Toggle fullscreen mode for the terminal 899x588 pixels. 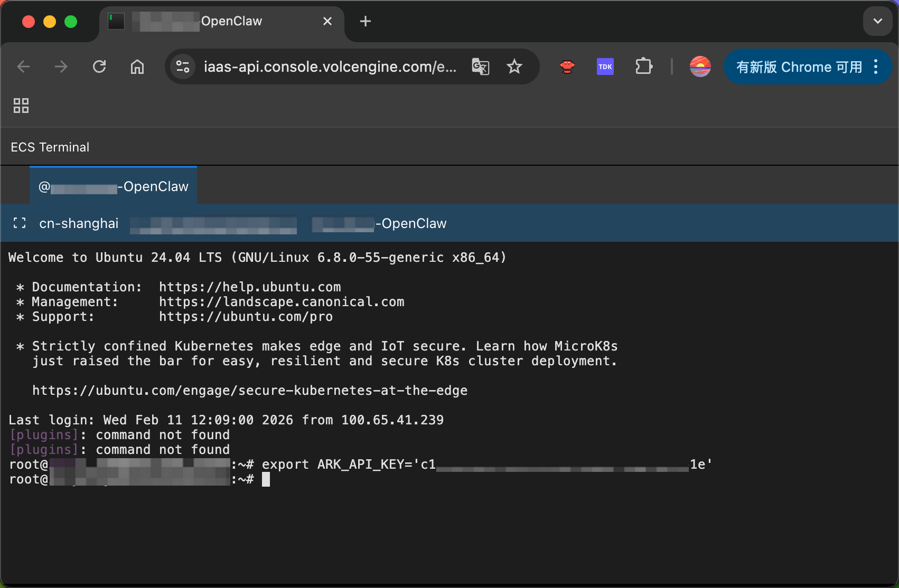tap(20, 223)
